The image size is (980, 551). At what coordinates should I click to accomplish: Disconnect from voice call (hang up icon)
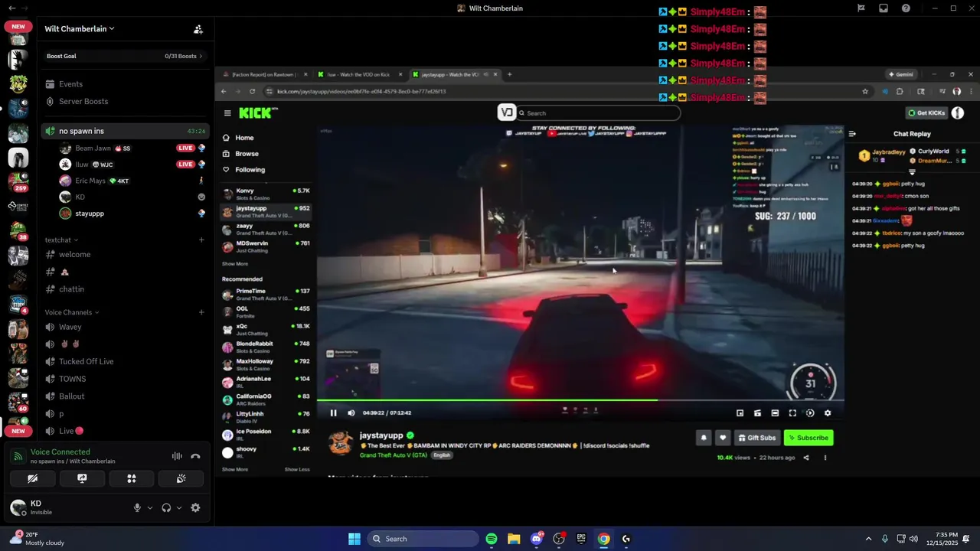tap(195, 456)
